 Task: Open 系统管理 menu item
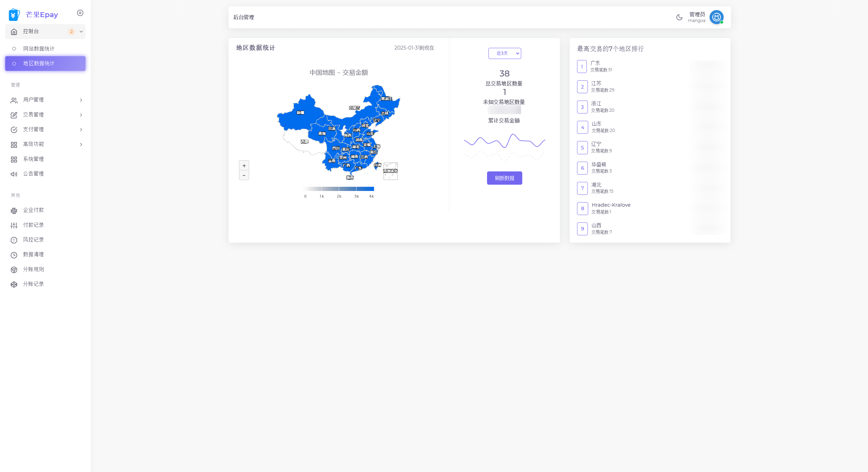pyautogui.click(x=45, y=159)
